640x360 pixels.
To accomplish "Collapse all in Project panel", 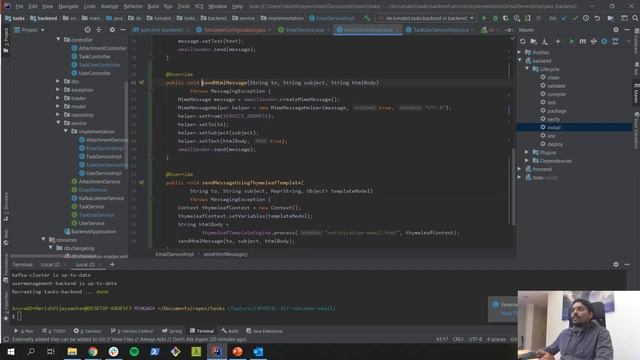I will 99,30.
